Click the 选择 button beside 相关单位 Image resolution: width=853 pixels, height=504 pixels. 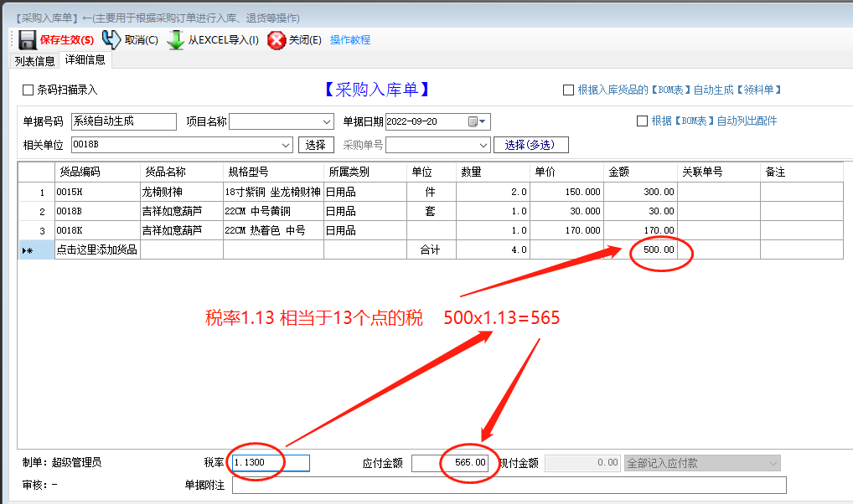pos(316,144)
